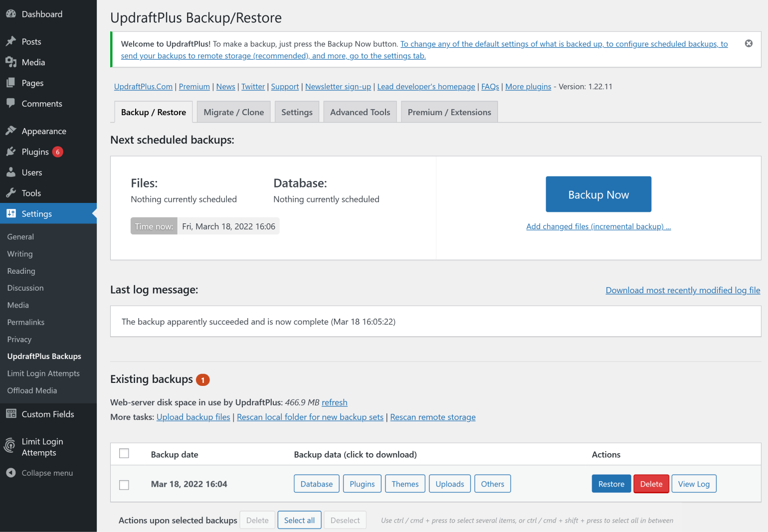Rescan local folder for new backup sets

310,417
